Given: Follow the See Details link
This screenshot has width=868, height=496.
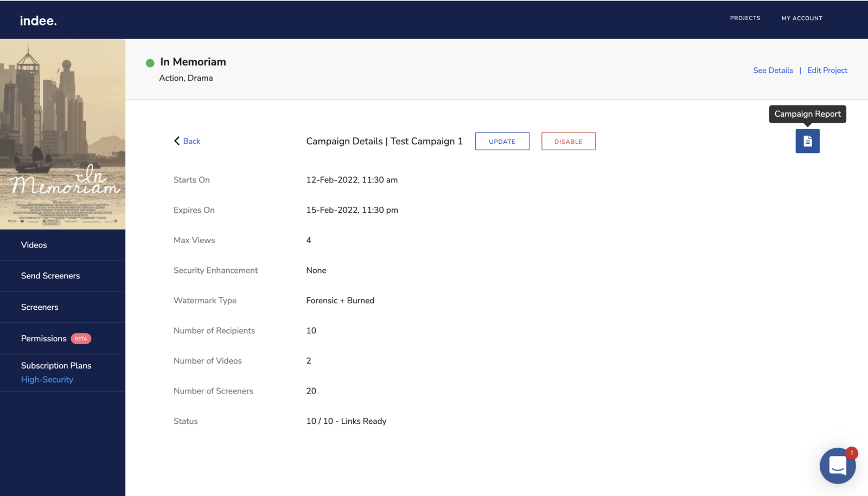Looking at the screenshot, I should pyautogui.click(x=773, y=71).
